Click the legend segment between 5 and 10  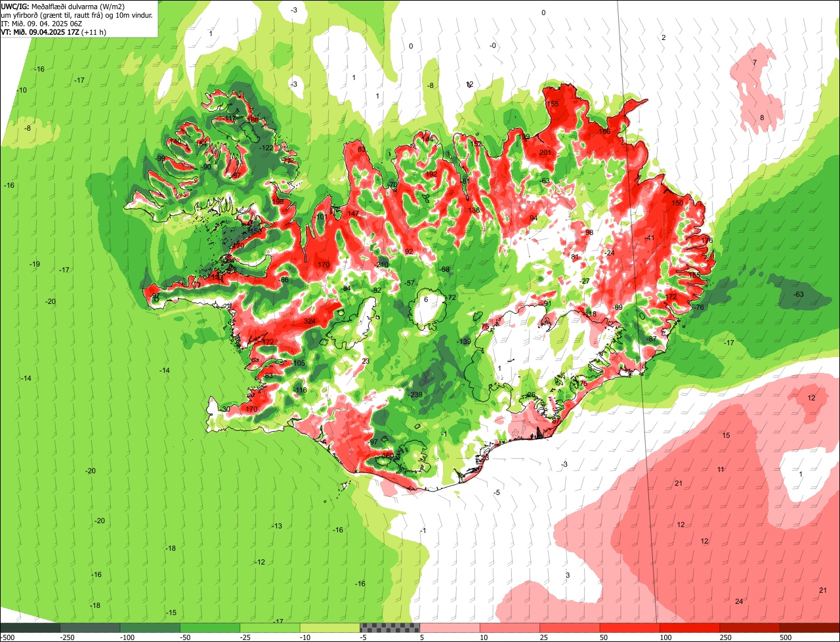(x=450, y=628)
